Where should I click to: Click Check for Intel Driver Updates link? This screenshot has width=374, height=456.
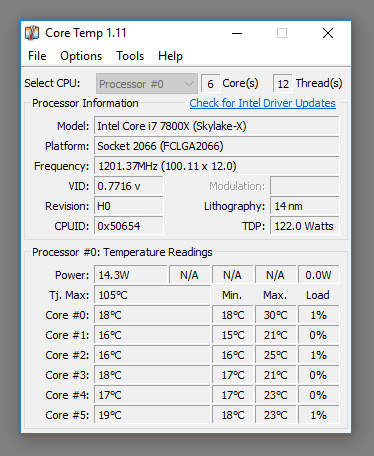[x=263, y=103]
